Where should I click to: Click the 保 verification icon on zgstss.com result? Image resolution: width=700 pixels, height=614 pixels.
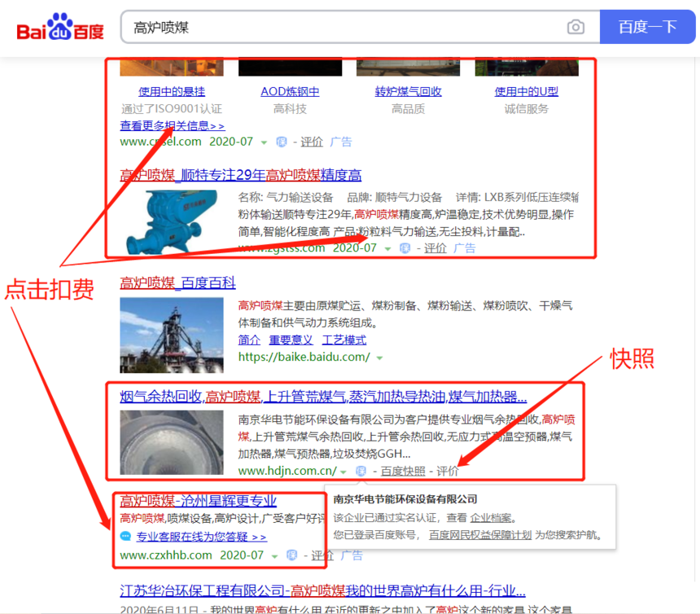coord(405,248)
